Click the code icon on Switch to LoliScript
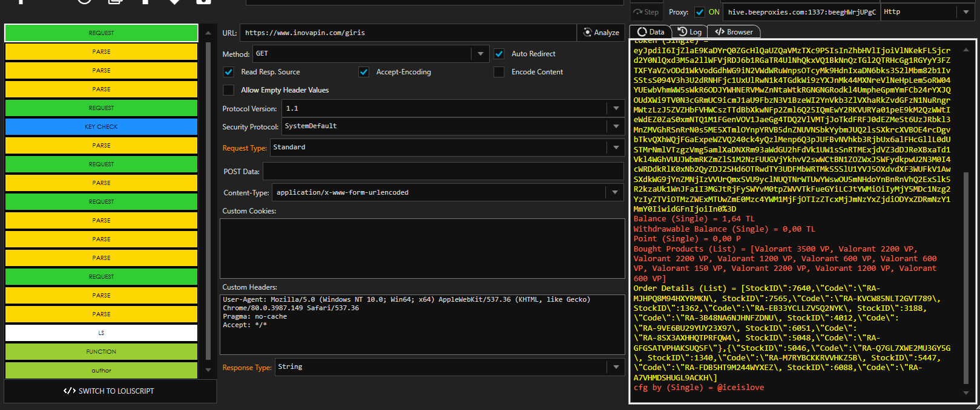This screenshot has width=980, height=410. (x=70, y=391)
